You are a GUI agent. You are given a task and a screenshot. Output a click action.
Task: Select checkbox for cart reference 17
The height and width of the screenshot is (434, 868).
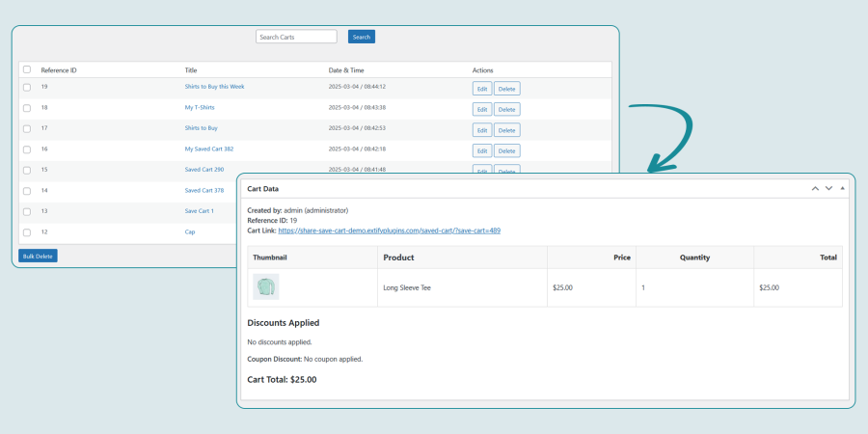pyautogui.click(x=27, y=128)
